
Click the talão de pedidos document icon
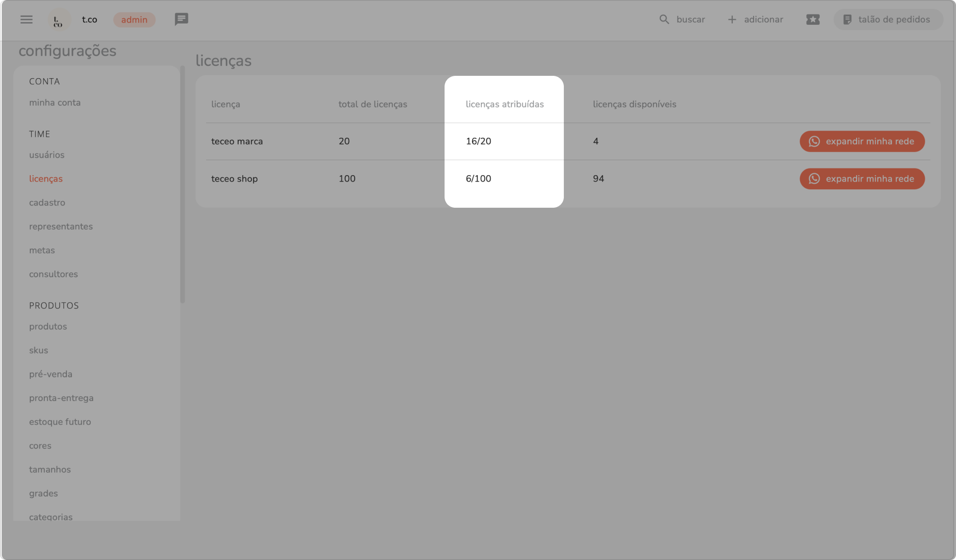847,19
